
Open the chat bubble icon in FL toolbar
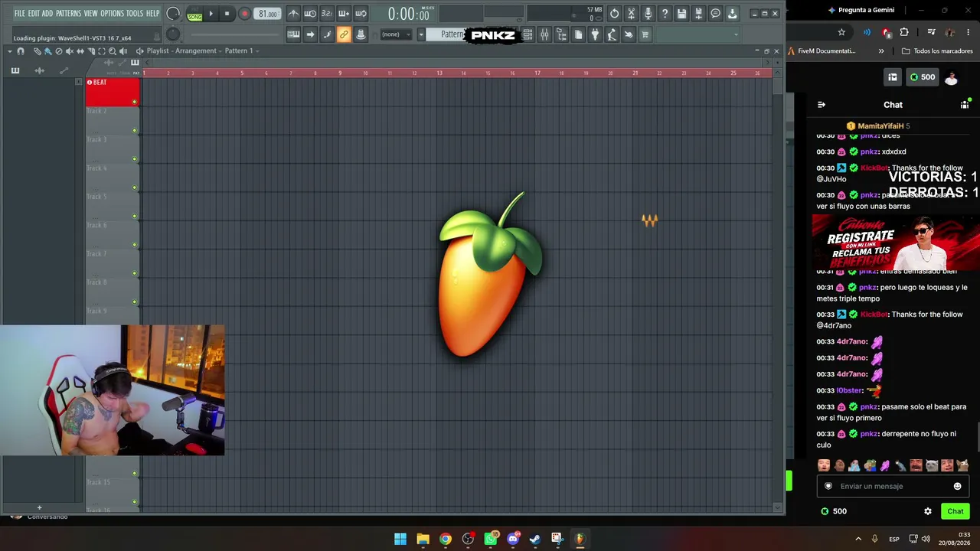pos(715,14)
